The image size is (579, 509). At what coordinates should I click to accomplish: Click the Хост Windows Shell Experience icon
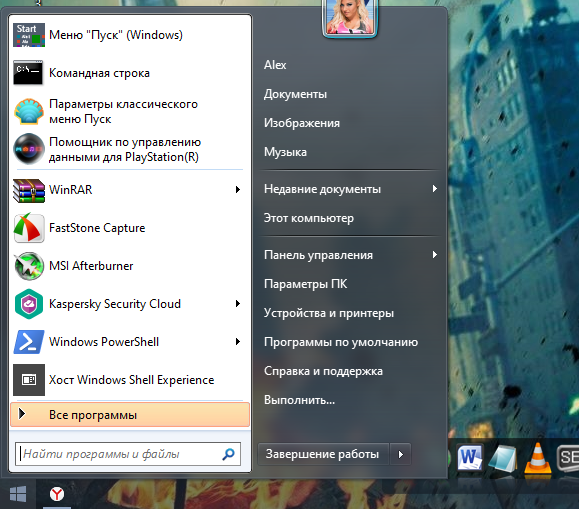coord(29,380)
